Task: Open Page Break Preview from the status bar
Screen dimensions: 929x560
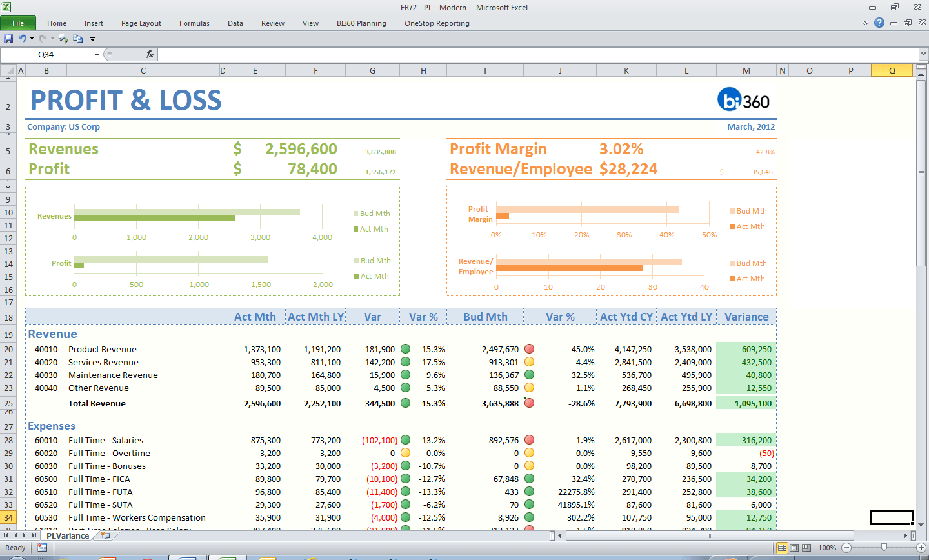Action: coord(806,548)
